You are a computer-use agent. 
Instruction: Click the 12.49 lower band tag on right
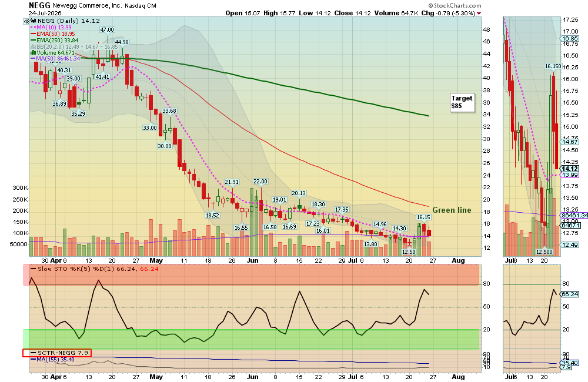click(570, 244)
